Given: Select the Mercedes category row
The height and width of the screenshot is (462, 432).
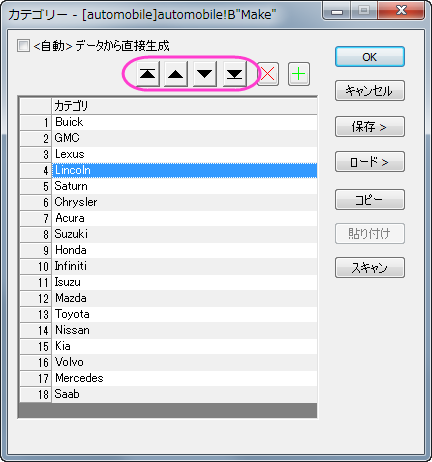Looking at the screenshot, I should (x=184, y=378).
